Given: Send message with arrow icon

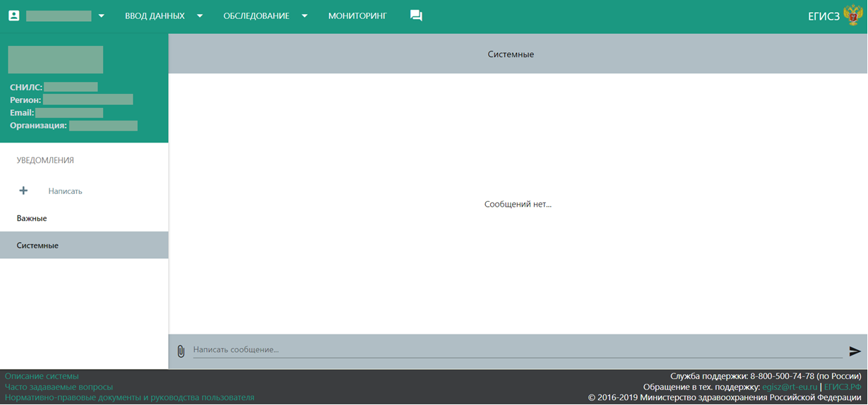Looking at the screenshot, I should [855, 351].
